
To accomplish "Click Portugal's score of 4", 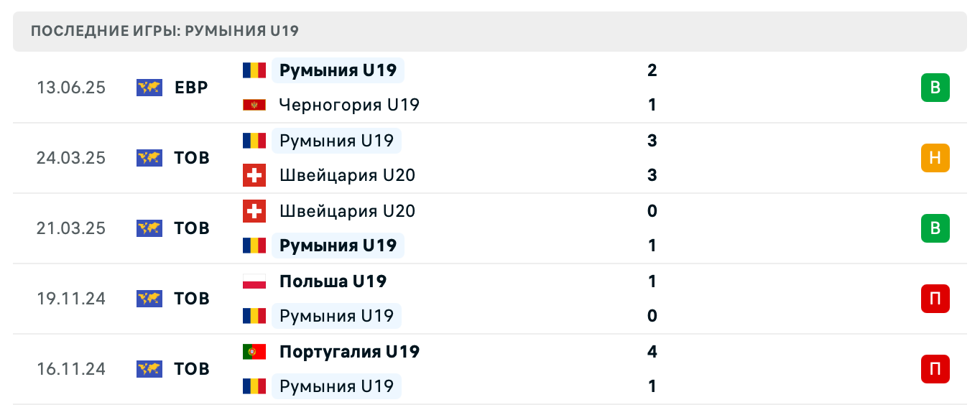I will tap(652, 352).
